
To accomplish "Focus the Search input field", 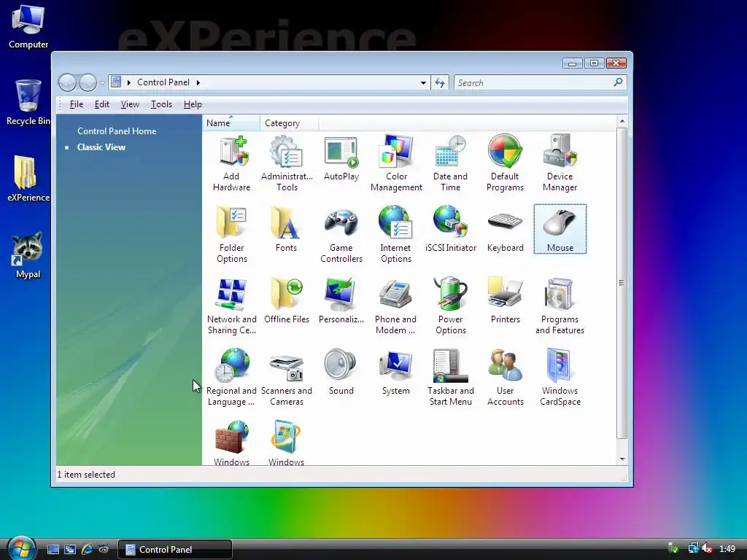I will (x=533, y=83).
